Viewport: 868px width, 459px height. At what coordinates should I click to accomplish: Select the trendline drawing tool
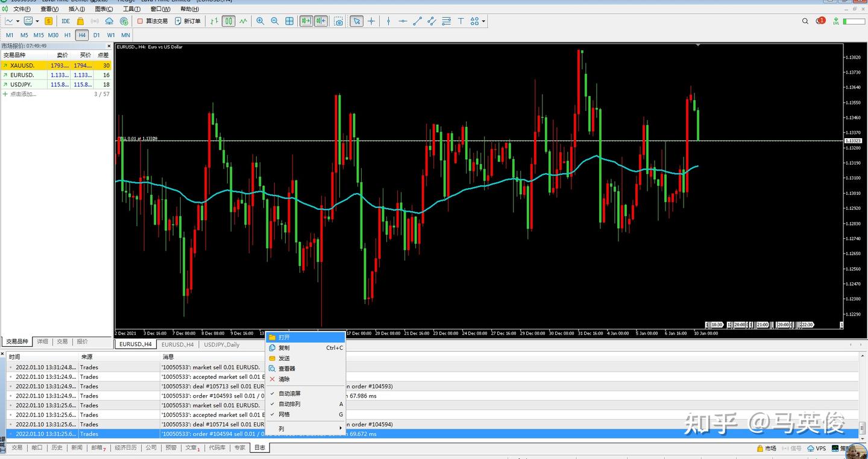tap(417, 21)
